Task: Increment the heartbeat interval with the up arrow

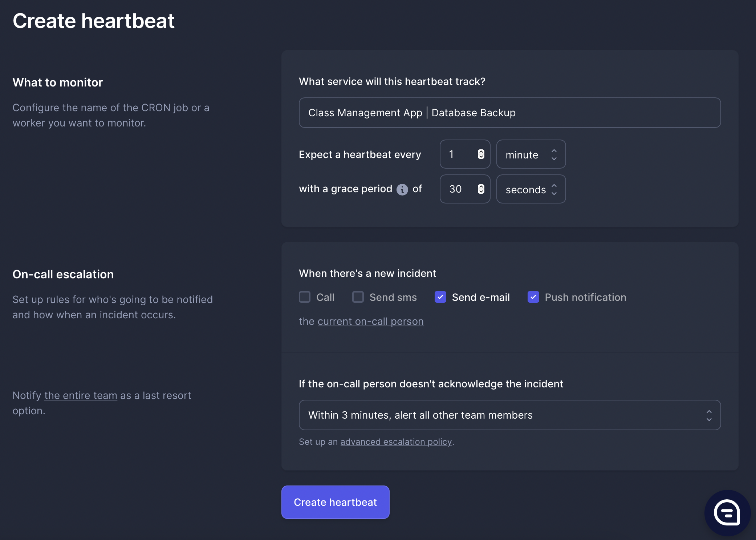Action: [x=481, y=152]
